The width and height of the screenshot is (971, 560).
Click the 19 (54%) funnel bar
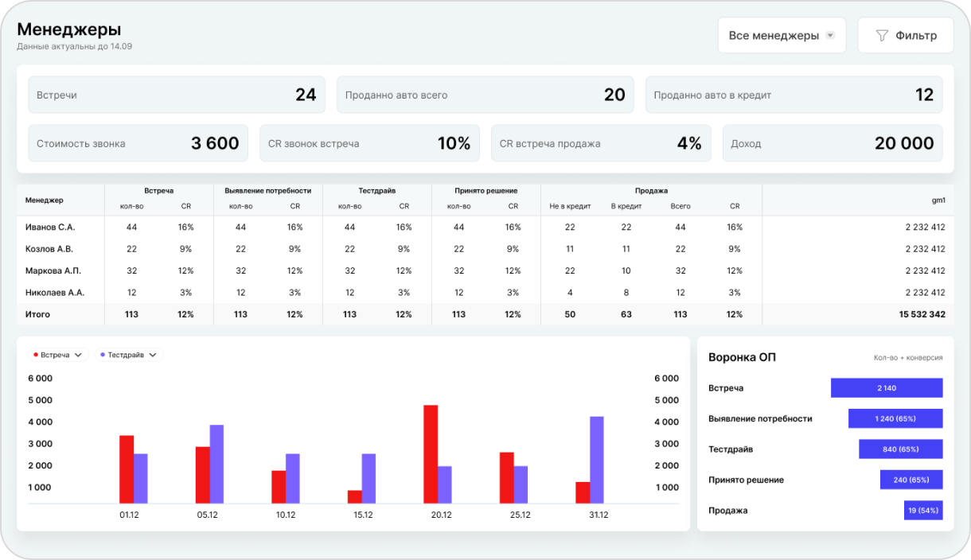click(x=923, y=510)
